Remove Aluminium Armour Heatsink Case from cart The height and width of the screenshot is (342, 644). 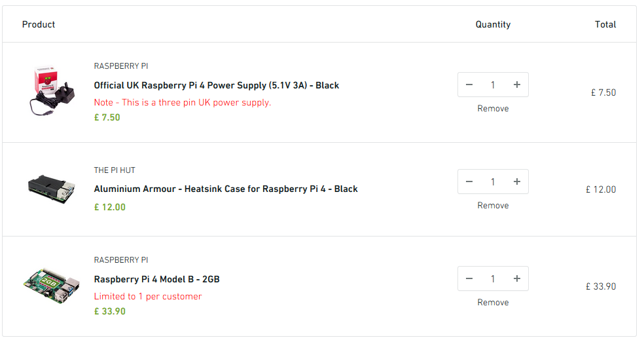pyautogui.click(x=493, y=206)
